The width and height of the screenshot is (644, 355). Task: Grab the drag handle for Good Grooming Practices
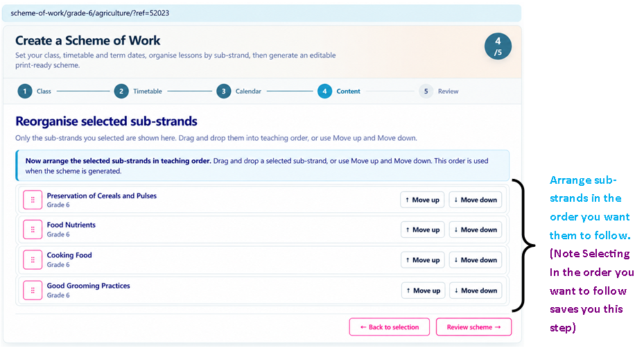33,290
